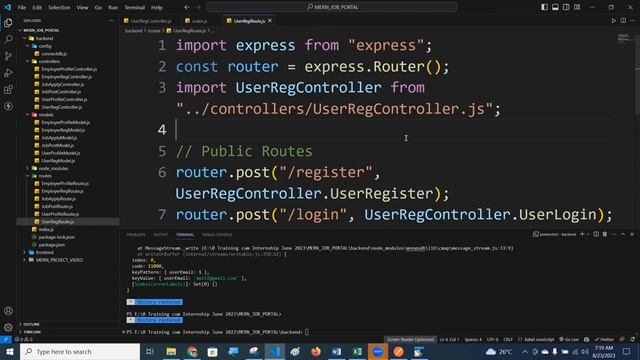This screenshot has width=640, height=360.
Task: Open File Explorer from the taskbar
Action: click(x=171, y=351)
